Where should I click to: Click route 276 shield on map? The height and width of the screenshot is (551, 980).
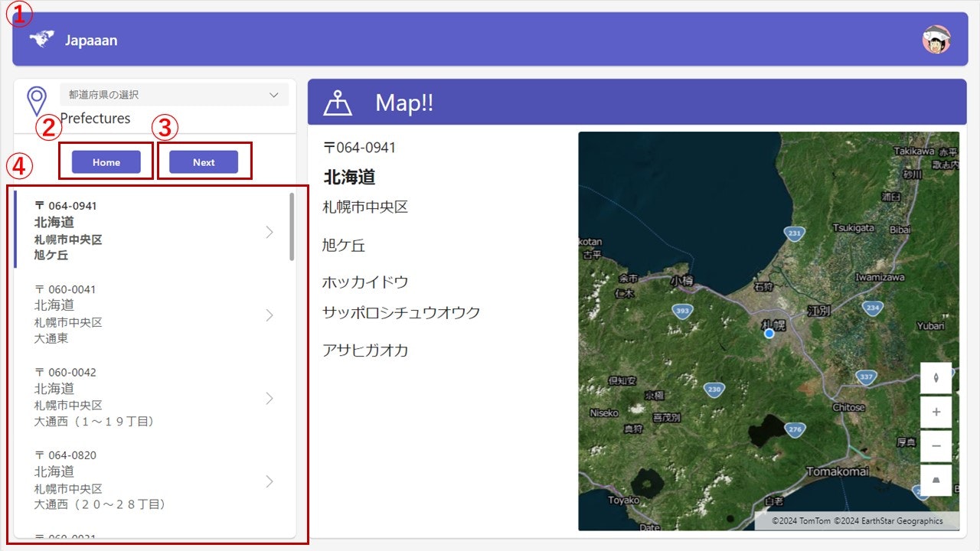tap(795, 430)
